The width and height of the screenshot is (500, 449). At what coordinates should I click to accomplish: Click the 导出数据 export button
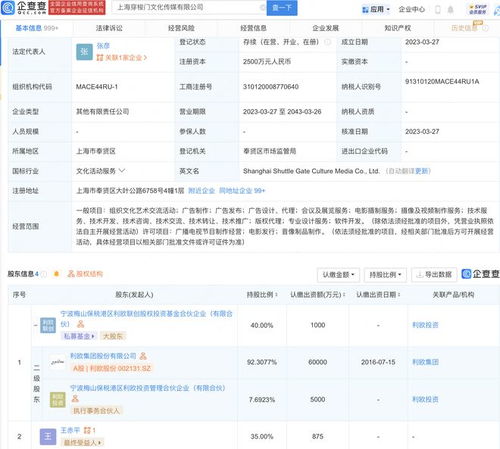[435, 275]
